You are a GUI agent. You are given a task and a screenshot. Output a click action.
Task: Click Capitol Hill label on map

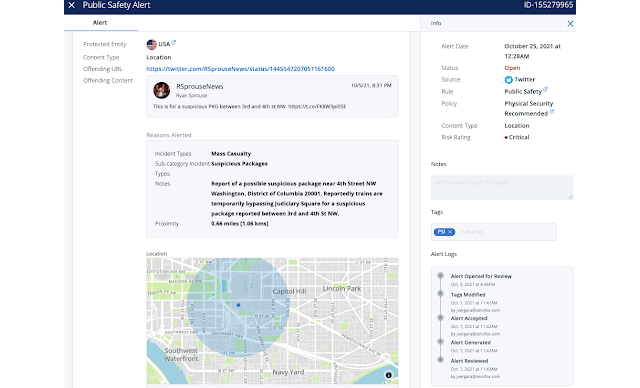click(289, 291)
